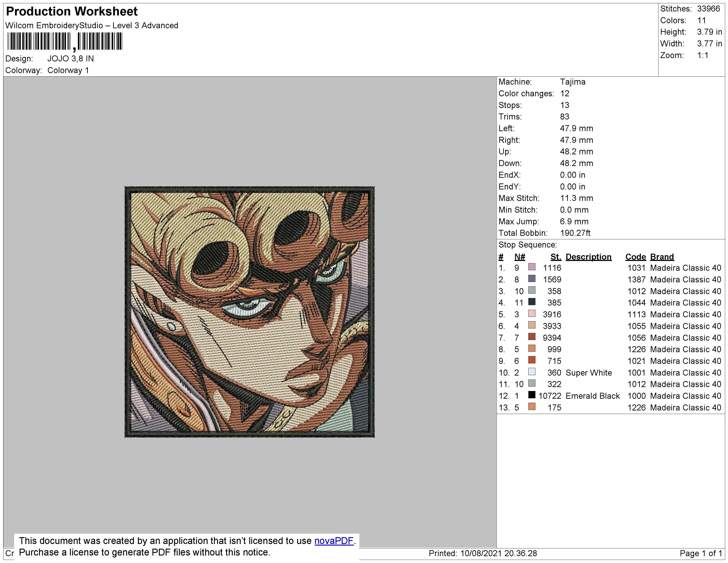This screenshot has height=563, width=728.
Task: Click the 'Emerald Black' description text
Action: pyautogui.click(x=593, y=396)
